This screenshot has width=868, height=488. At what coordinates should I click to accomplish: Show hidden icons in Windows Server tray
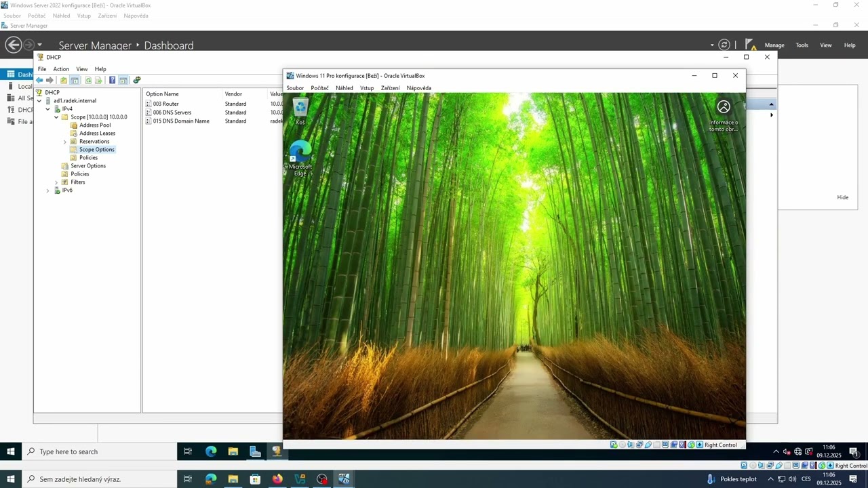point(776,452)
